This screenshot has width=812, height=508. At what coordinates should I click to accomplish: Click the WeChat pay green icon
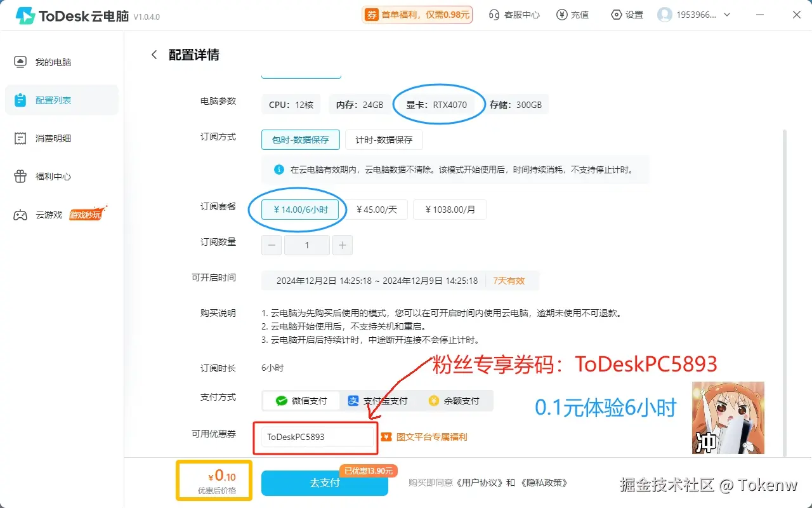[281, 401]
